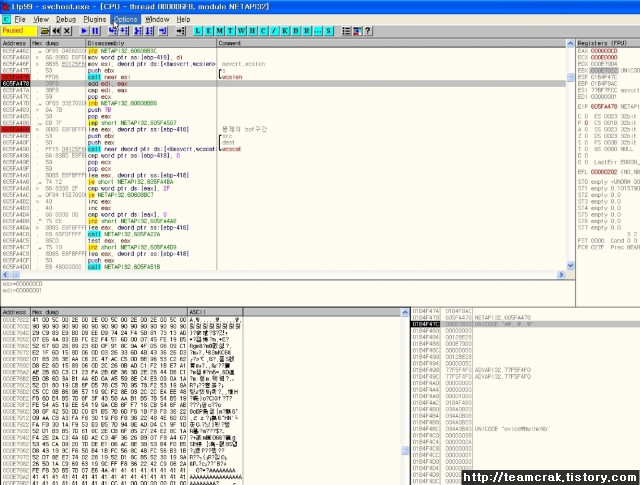Click ASCII column header in dump pane
Screen dimensions: 640x485
point(215,312)
